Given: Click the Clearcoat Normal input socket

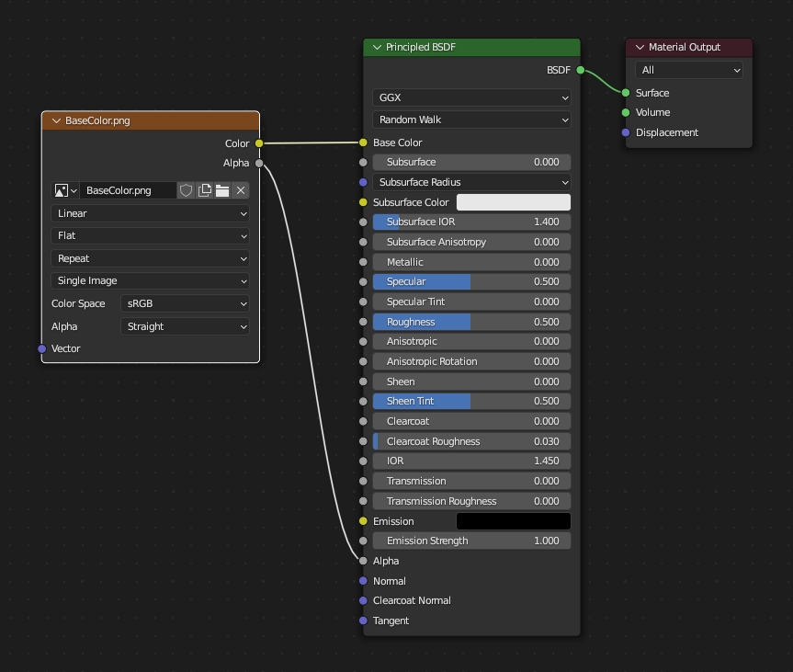Looking at the screenshot, I should 363,600.
